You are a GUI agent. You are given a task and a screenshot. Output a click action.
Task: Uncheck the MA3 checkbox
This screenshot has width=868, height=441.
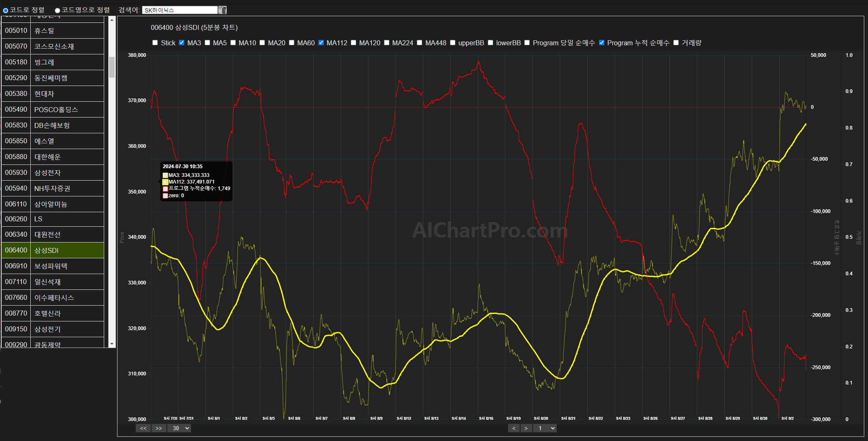click(x=182, y=43)
